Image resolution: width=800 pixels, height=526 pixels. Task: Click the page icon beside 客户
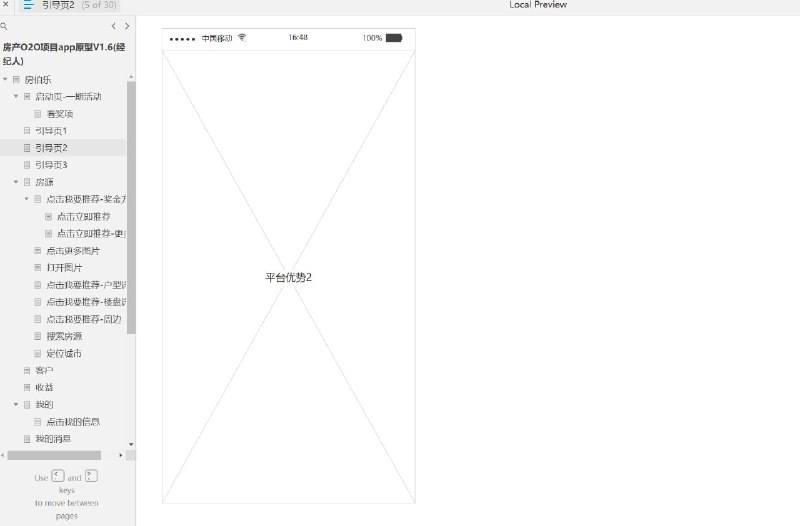pos(27,370)
